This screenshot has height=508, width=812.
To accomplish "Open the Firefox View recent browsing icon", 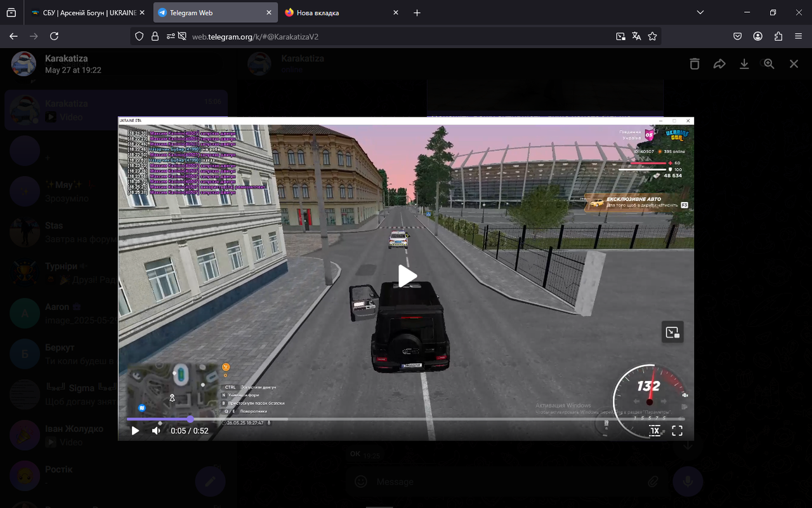I will pyautogui.click(x=11, y=13).
